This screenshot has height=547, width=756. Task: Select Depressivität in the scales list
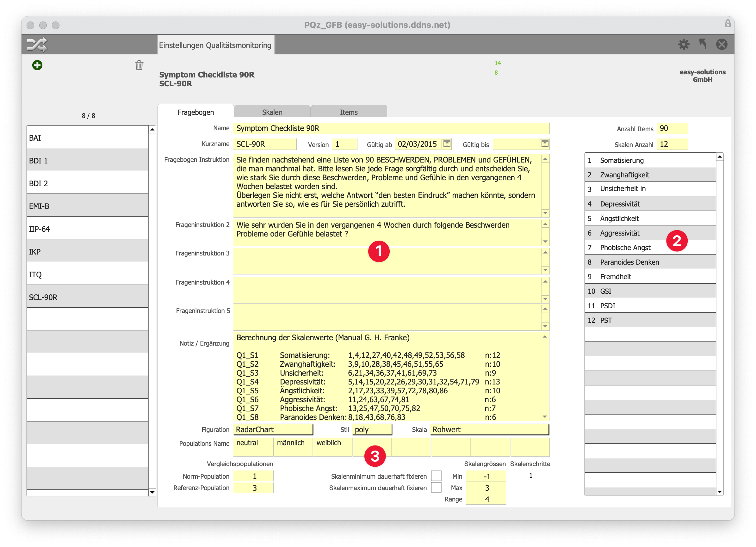click(650, 204)
